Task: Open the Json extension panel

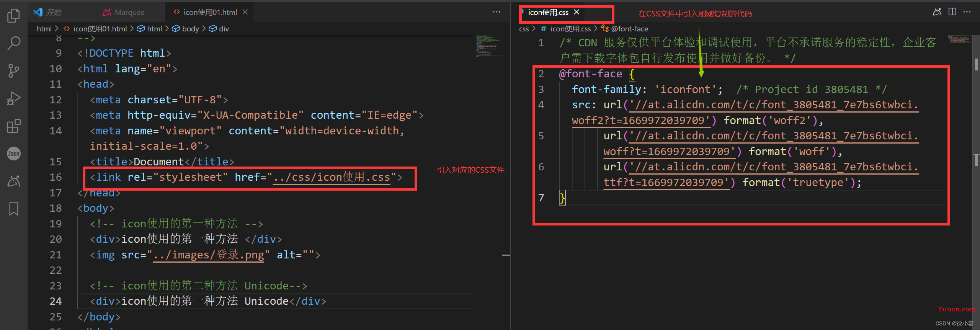Action: [14, 154]
